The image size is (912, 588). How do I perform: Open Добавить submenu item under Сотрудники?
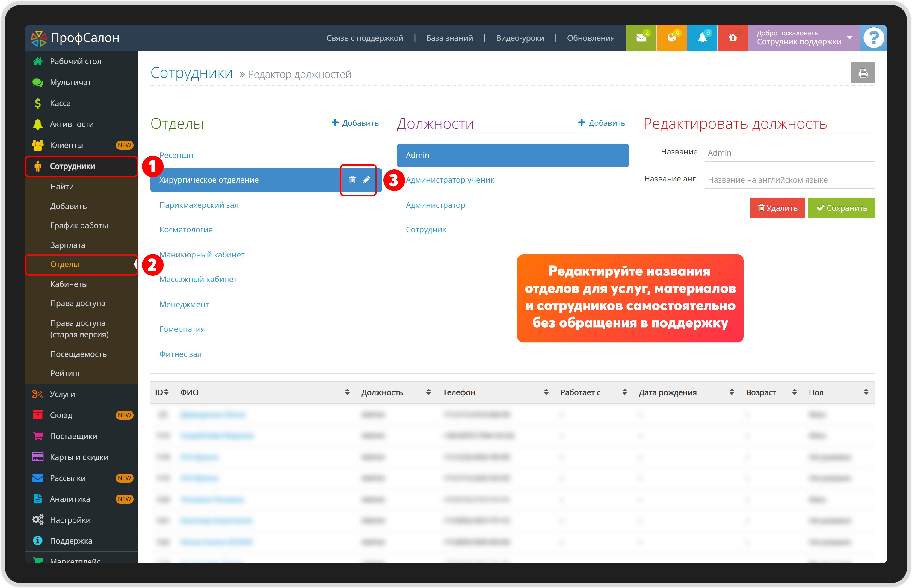(x=68, y=207)
